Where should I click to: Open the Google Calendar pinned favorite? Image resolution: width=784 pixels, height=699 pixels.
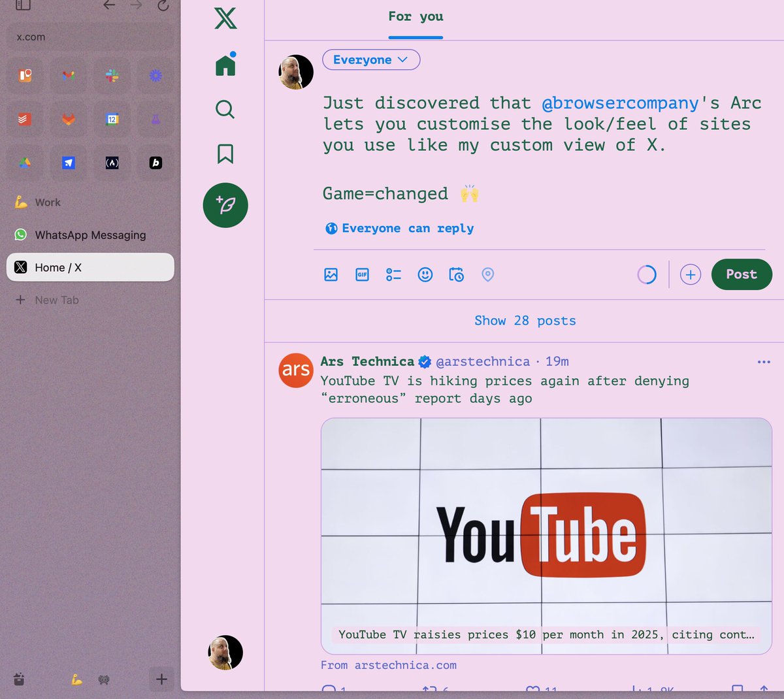tap(112, 120)
